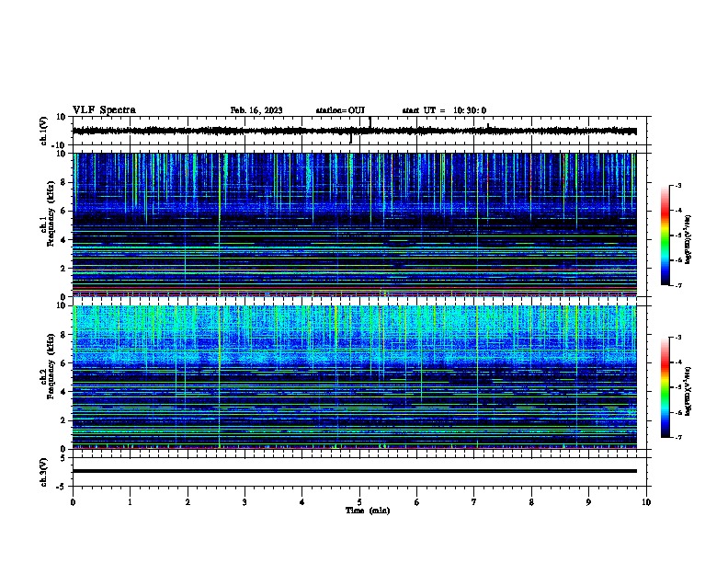Image resolution: width=728 pixels, height=563 pixels.
Task: Click the "ch.3(V)" bottom panel axis label
Action: pos(44,472)
